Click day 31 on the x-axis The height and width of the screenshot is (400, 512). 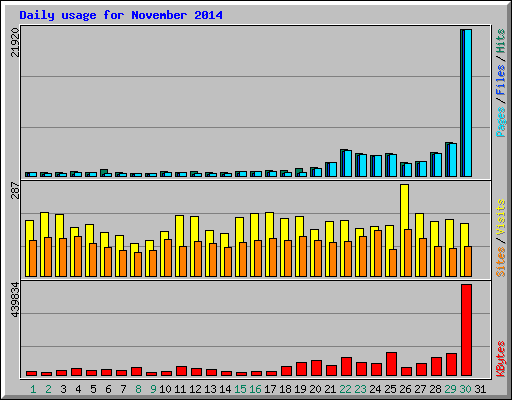pos(480,389)
